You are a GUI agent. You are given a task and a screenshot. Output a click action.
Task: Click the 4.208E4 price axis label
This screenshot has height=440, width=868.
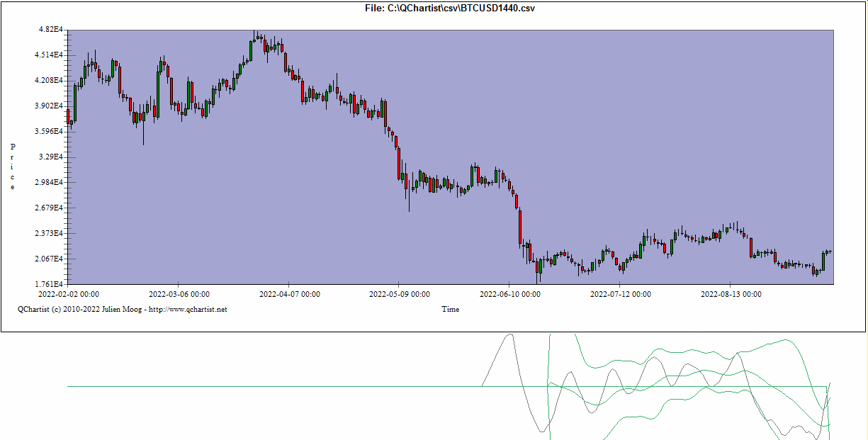(x=50, y=81)
